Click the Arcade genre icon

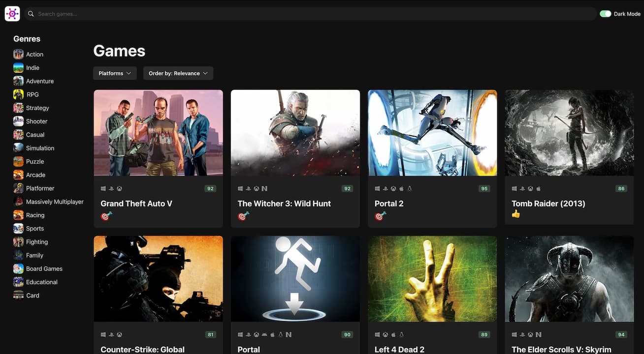[x=18, y=175]
